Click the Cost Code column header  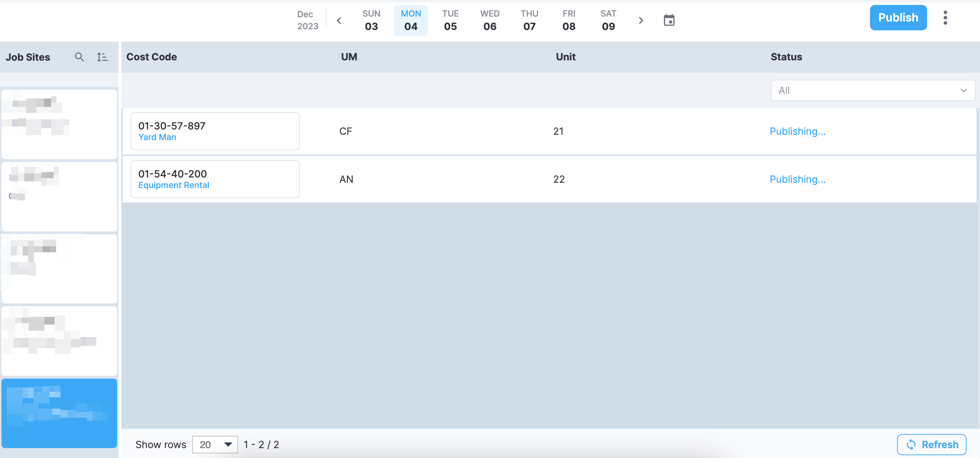(x=151, y=57)
